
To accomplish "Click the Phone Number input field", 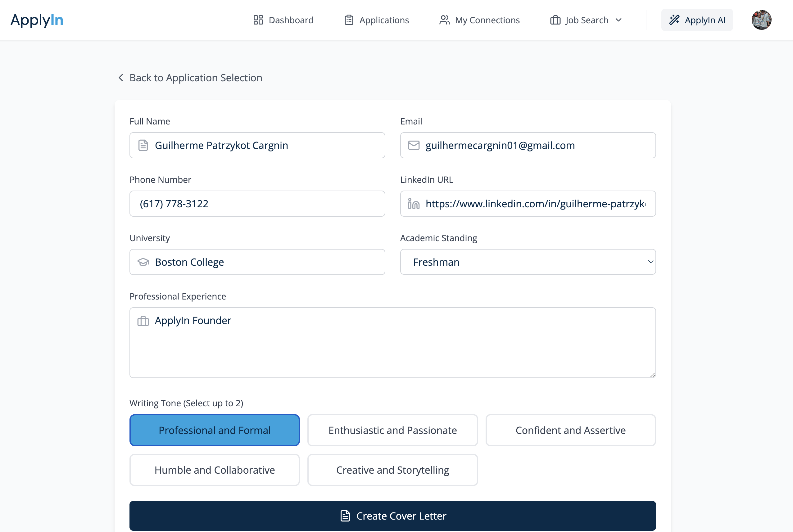I will click(257, 204).
